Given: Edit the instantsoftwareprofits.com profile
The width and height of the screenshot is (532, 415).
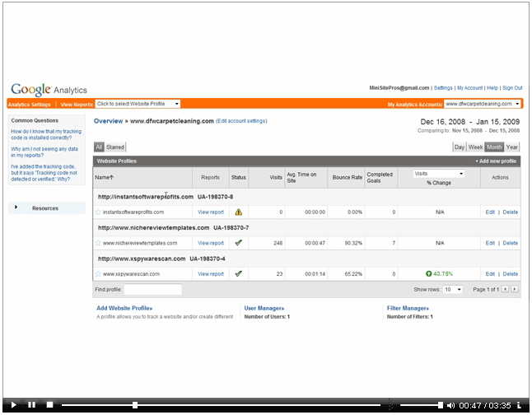Looking at the screenshot, I should click(490, 212).
